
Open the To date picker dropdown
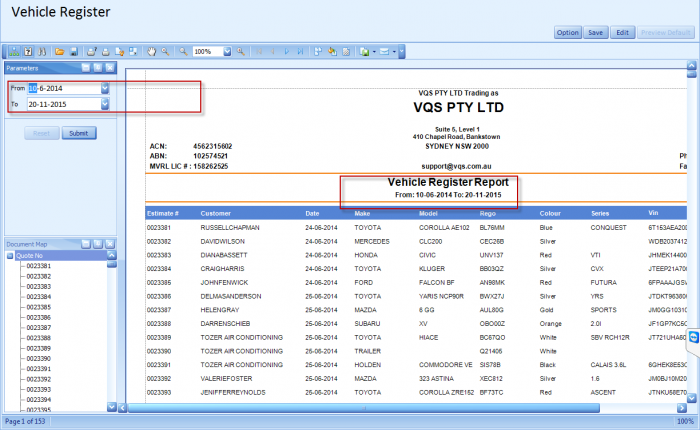(x=105, y=104)
